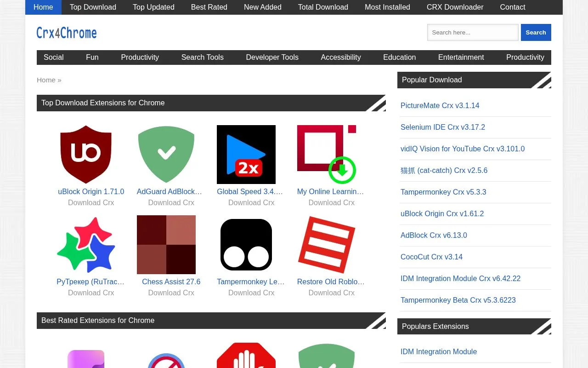Click the Home breadcrumb link
The height and width of the screenshot is (368, 588).
46,80
